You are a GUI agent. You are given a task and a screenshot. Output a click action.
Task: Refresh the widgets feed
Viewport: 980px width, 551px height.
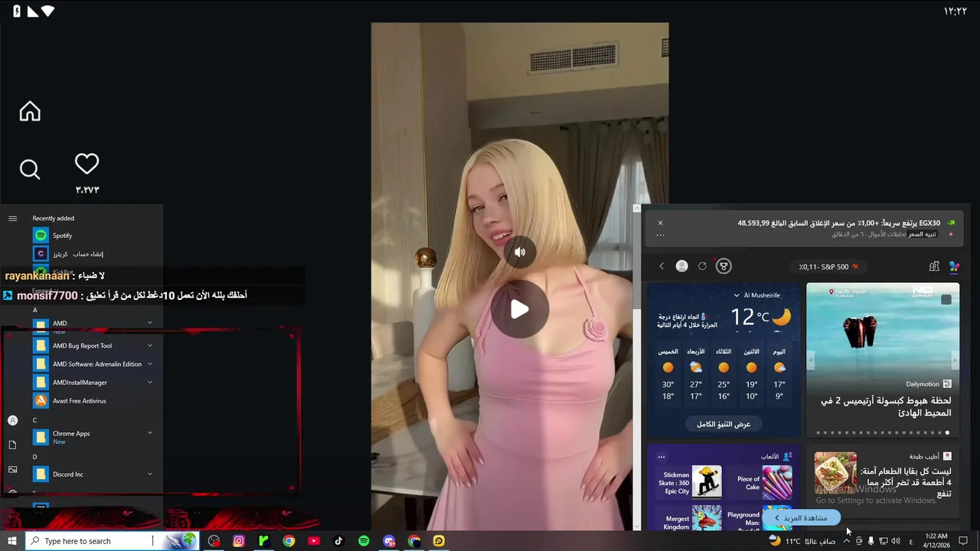tap(702, 266)
